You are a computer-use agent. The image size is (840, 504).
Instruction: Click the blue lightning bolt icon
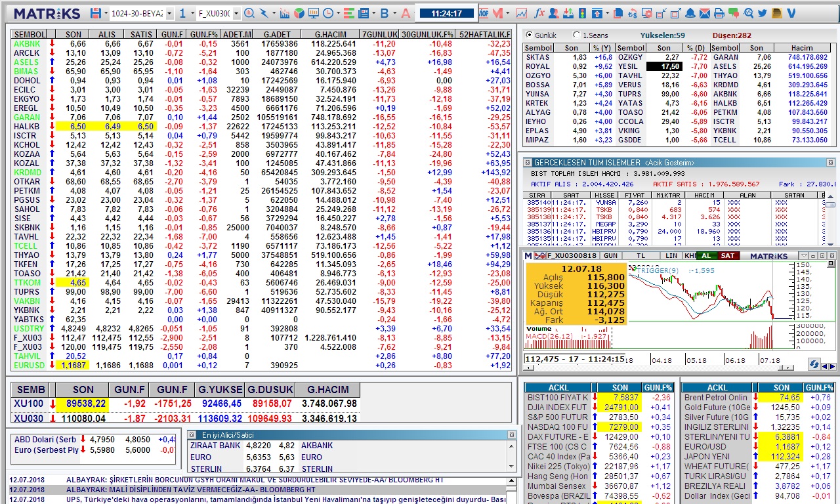[264, 13]
